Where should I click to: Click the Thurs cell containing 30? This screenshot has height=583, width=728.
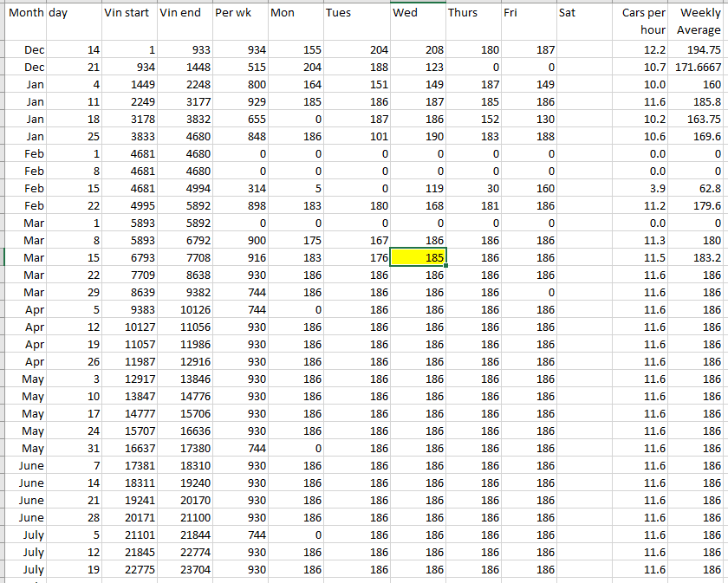pos(472,189)
